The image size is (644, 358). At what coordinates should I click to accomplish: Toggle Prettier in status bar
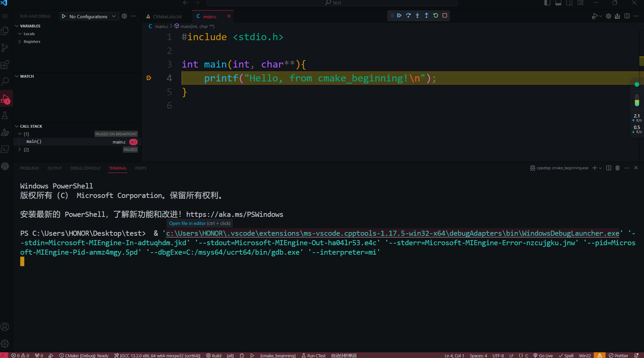click(x=618, y=356)
